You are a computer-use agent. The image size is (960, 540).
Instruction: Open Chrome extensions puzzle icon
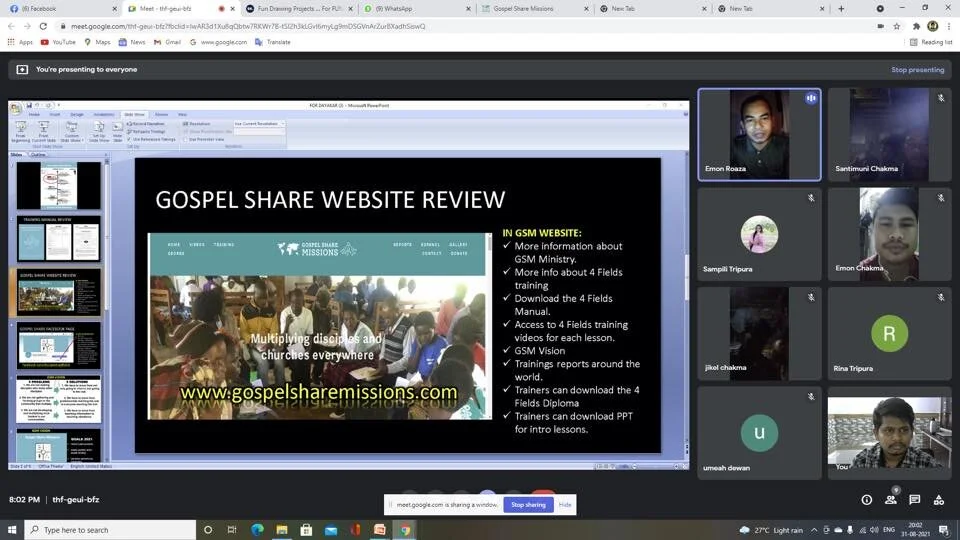click(x=916, y=26)
